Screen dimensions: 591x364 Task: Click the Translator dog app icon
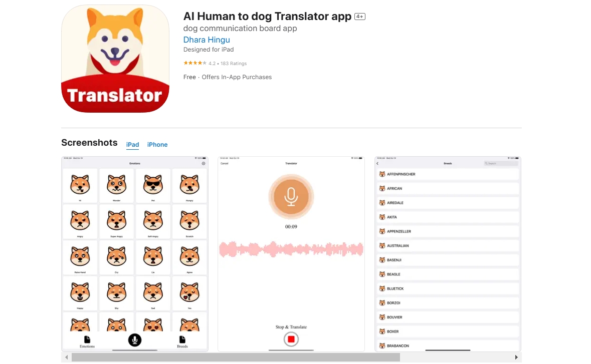pos(115,59)
